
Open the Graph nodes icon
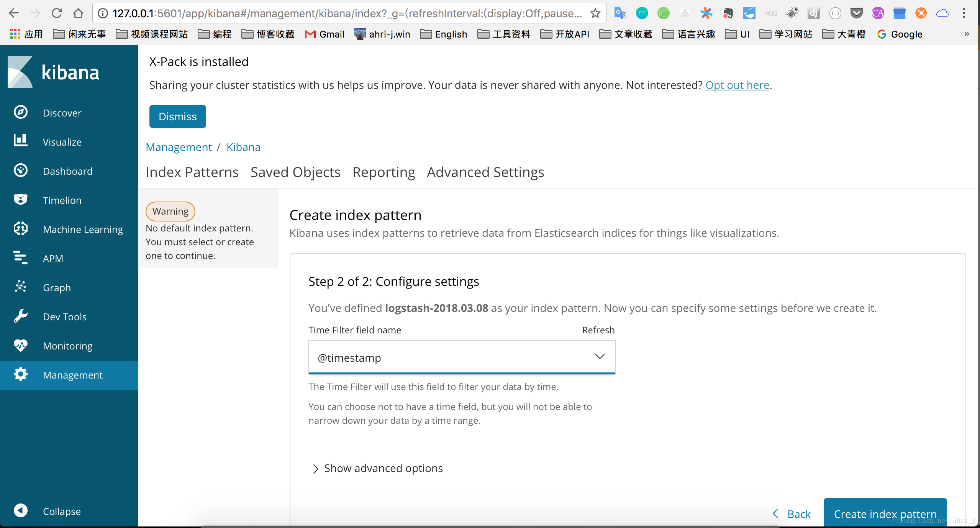point(21,287)
